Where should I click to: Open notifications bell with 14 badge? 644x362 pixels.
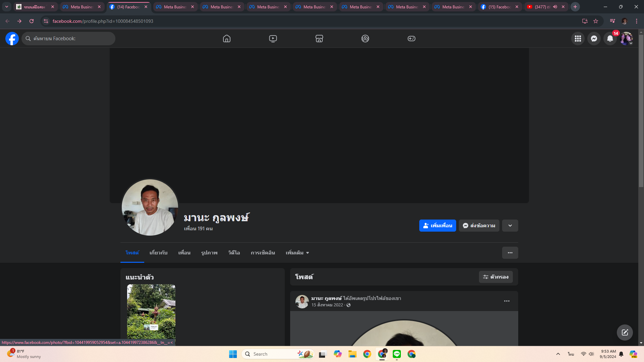pos(610,39)
